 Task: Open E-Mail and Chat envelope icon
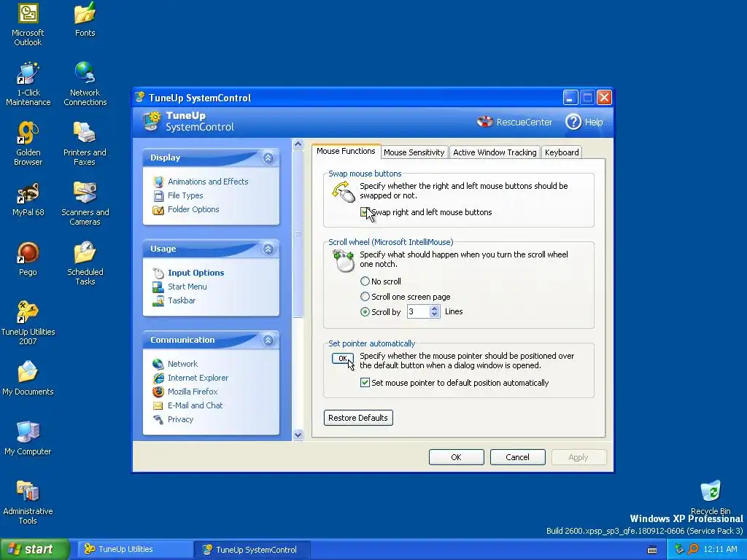[158, 405]
